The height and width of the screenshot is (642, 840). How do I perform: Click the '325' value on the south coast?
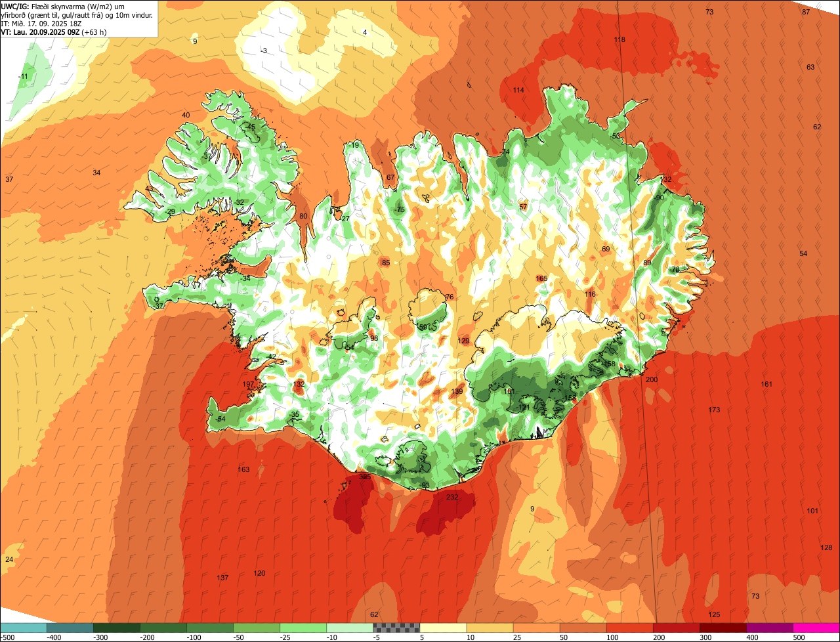click(365, 477)
